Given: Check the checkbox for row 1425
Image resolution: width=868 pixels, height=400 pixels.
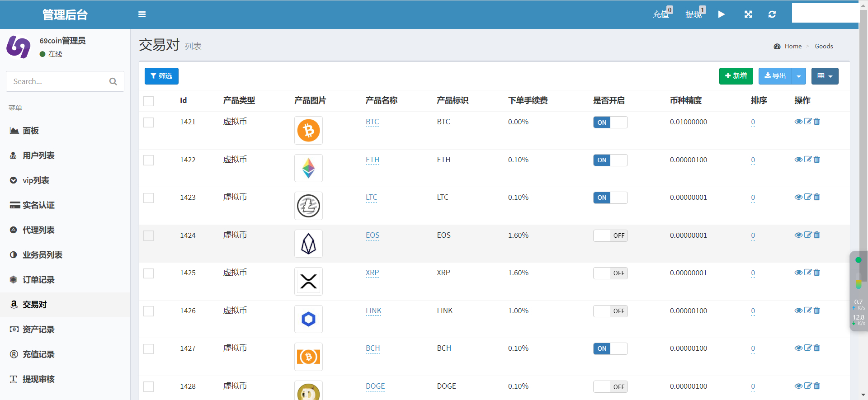Looking at the screenshot, I should pos(149,273).
